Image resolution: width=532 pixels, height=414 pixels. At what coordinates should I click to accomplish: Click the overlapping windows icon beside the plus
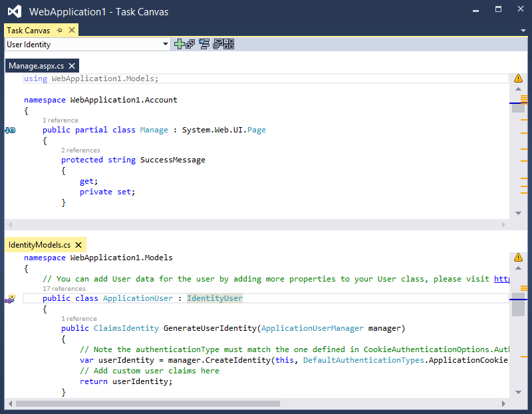click(x=190, y=45)
